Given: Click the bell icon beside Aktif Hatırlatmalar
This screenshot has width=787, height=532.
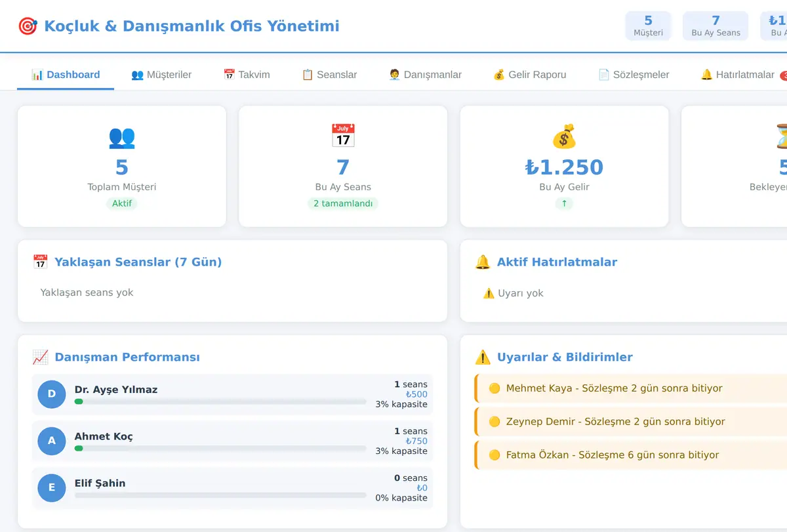Looking at the screenshot, I should coord(483,262).
